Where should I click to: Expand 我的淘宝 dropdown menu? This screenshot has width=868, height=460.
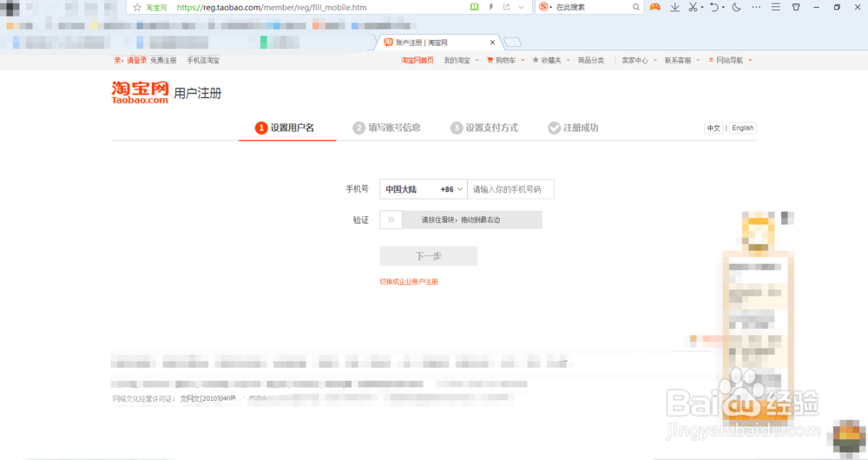pyautogui.click(x=461, y=61)
